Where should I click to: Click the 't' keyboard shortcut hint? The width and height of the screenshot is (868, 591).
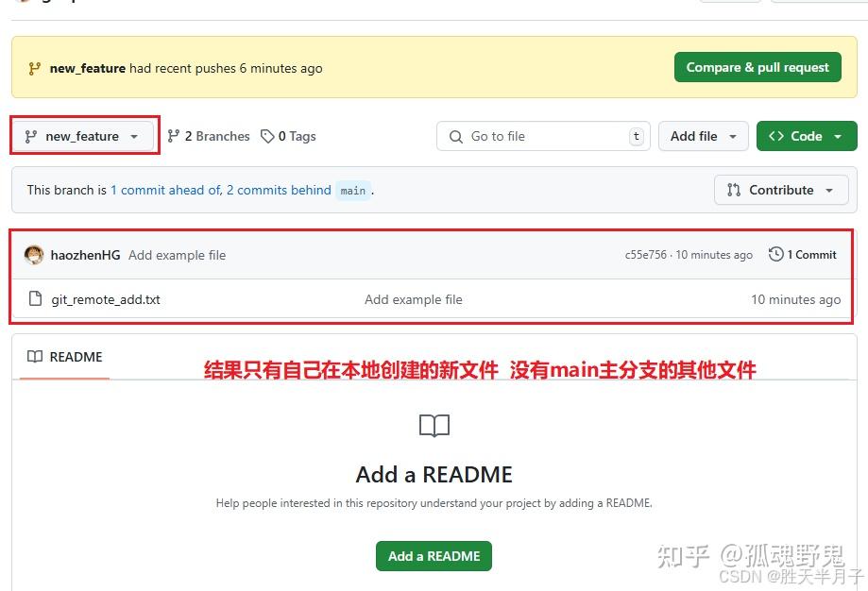point(637,136)
